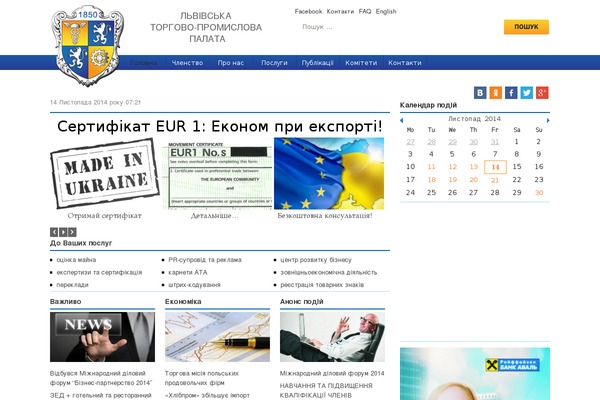The width and height of the screenshot is (600, 400).
Task: Click the Контакти link in the top bar
Action: click(340, 11)
